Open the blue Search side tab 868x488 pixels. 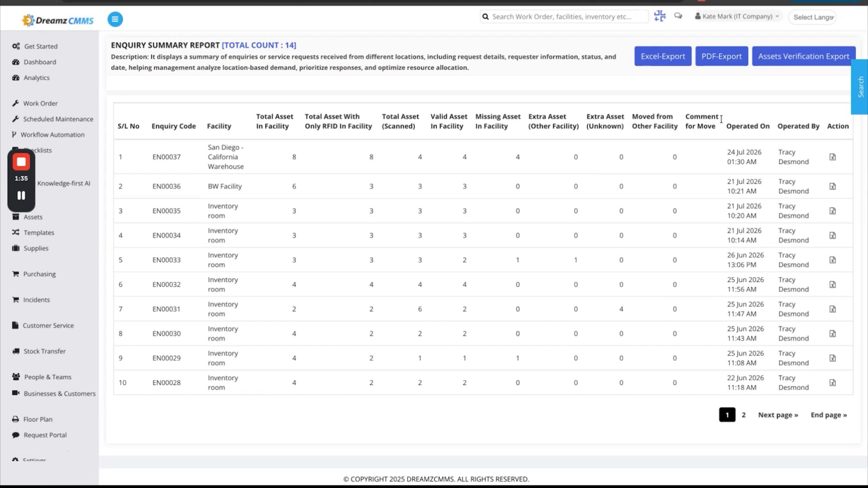[x=860, y=87]
